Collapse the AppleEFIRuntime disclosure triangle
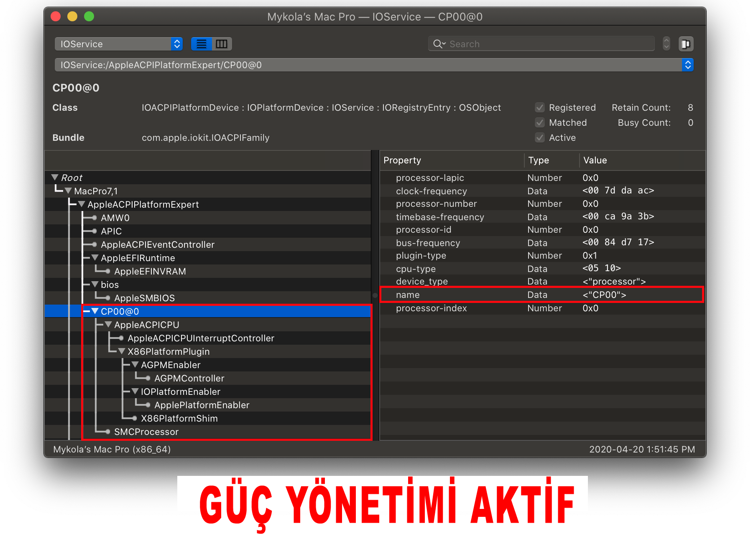Viewport: 756px width, 544px height. [95, 258]
